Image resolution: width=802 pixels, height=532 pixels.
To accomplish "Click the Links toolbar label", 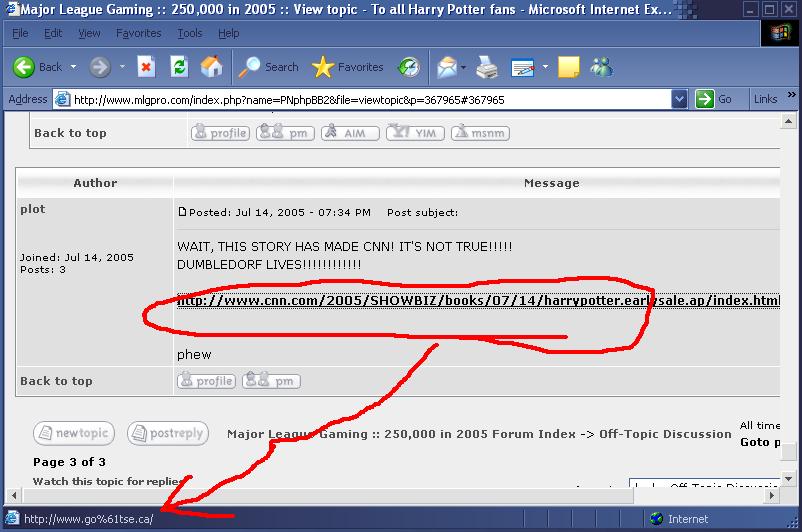I will [766, 99].
